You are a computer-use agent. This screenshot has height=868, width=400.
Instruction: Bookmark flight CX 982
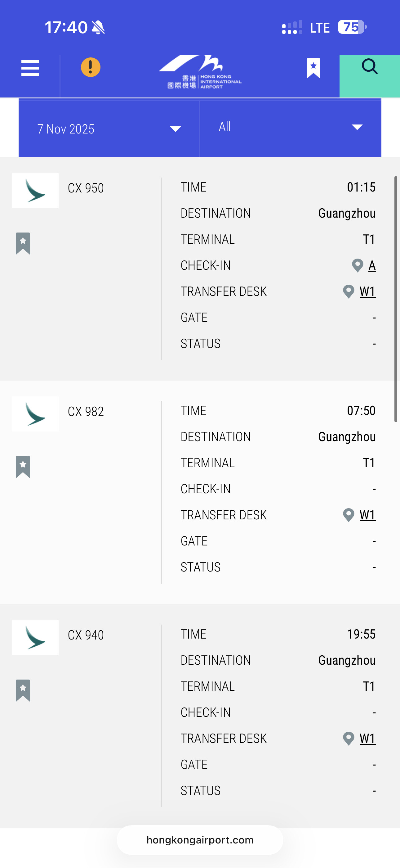coord(23,467)
